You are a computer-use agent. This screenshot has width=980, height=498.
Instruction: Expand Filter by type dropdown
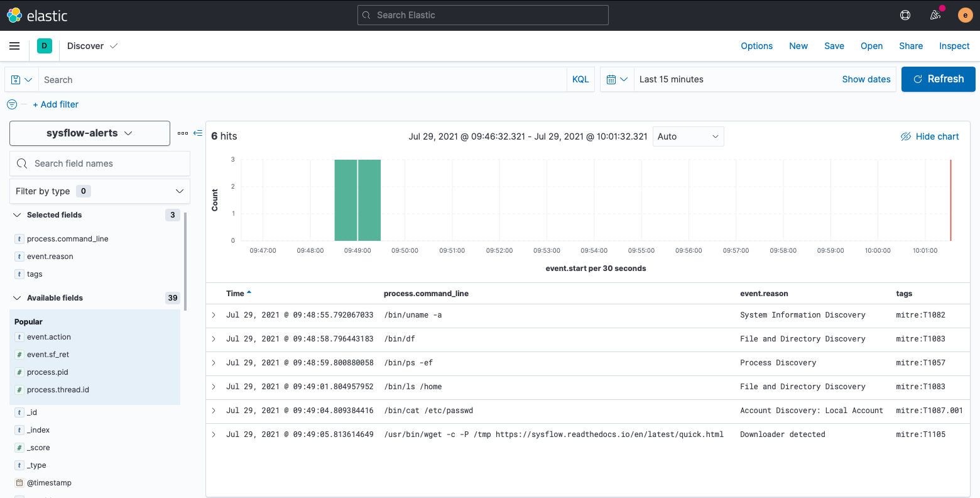coord(100,191)
